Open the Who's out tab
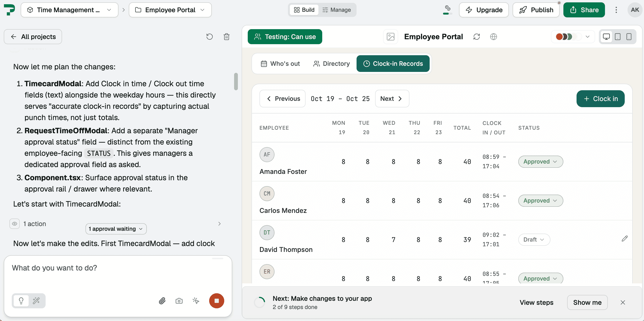The image size is (644, 321). tap(280, 64)
